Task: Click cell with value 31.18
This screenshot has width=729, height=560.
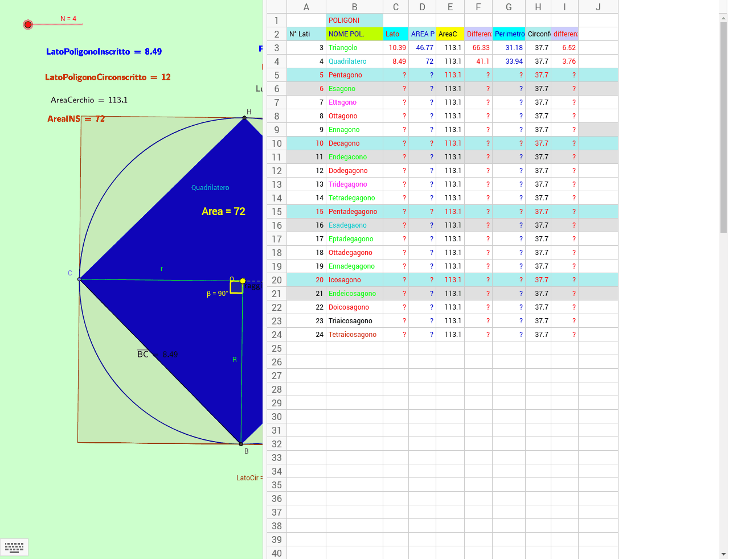Action: tap(509, 48)
